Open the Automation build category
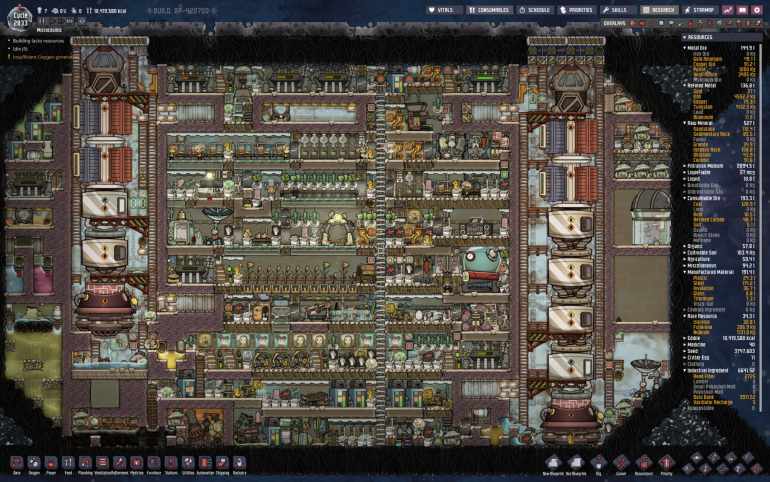770x482 pixels. click(205, 464)
